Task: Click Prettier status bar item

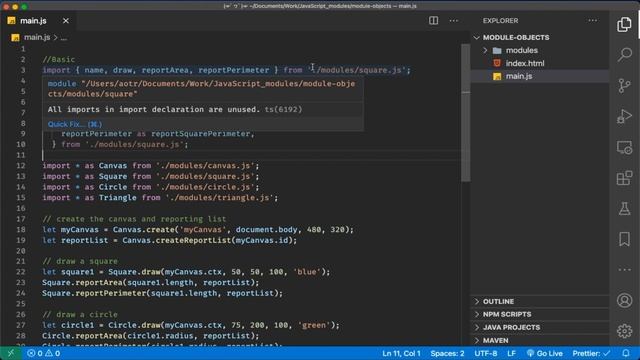Action: (591, 353)
